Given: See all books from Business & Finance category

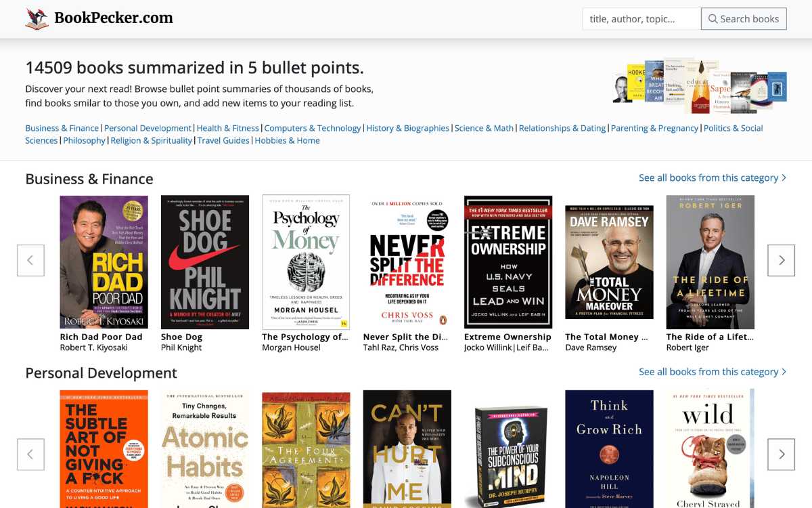Looking at the screenshot, I should tap(713, 177).
